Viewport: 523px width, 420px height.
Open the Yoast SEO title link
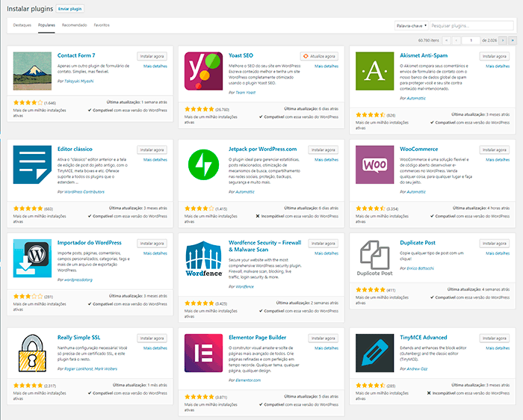coord(241,55)
